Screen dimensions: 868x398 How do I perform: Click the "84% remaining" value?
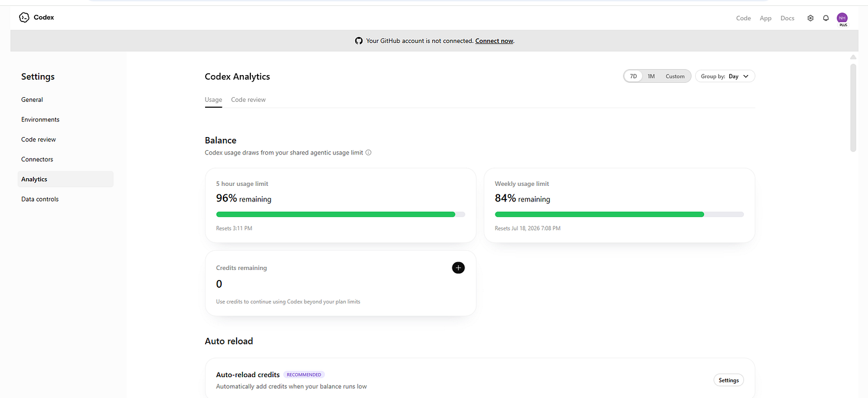click(x=522, y=198)
